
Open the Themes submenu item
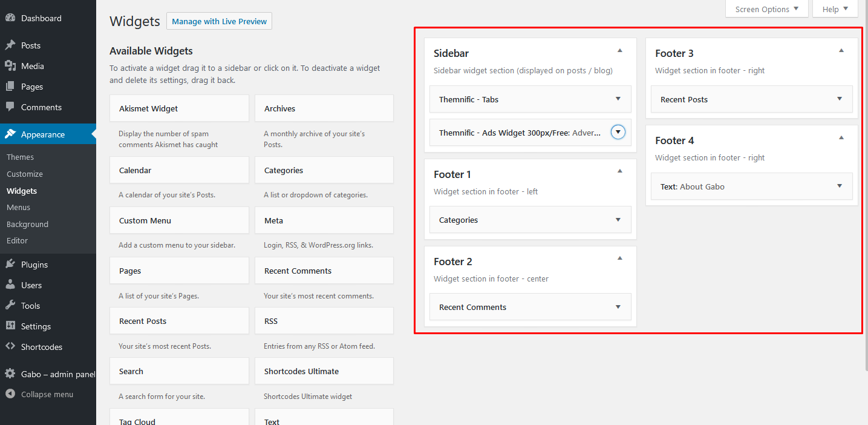[20, 157]
